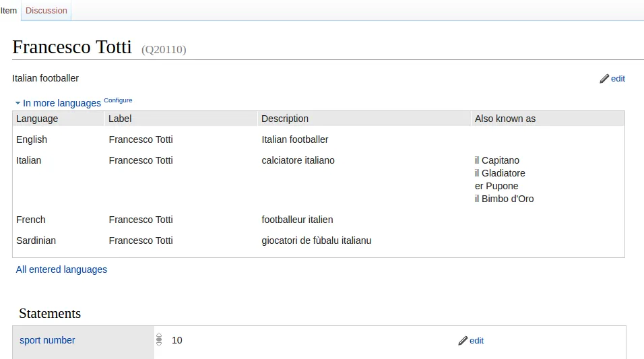
Task: Click the rank selector icon beside value 10
Action: pos(159,339)
